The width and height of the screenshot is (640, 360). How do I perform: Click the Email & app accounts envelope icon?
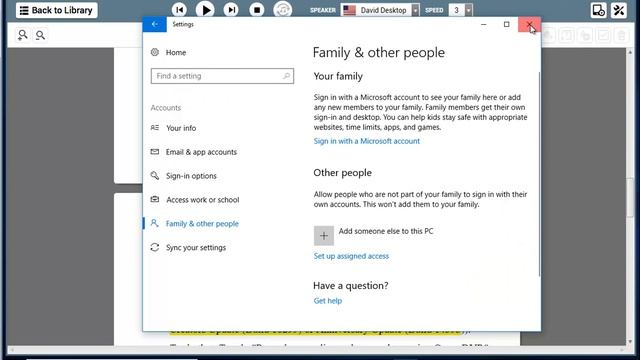tap(155, 152)
